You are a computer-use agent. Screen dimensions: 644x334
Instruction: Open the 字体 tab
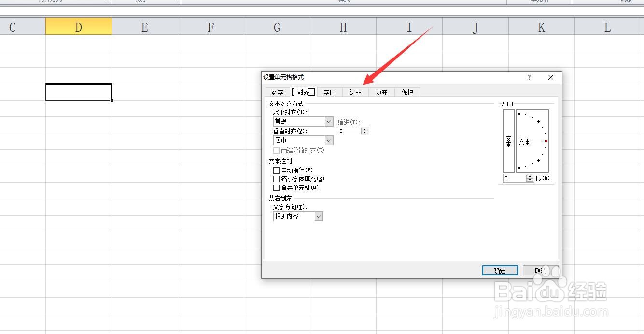pos(330,92)
